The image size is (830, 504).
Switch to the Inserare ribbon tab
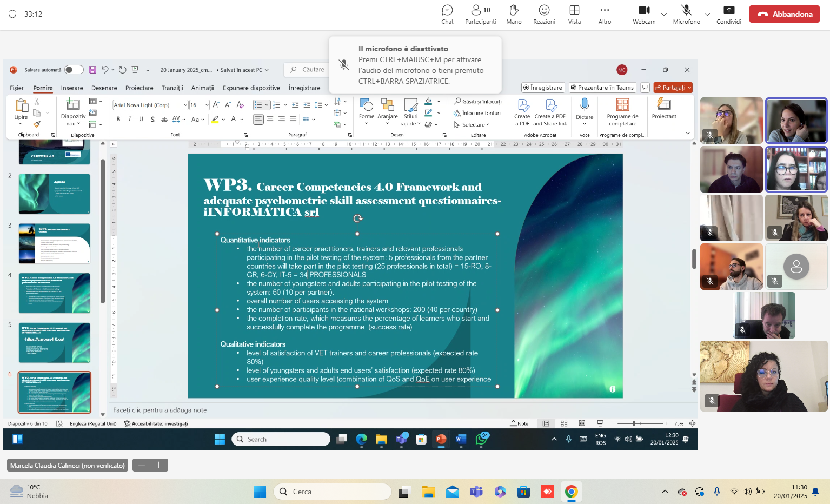72,88
